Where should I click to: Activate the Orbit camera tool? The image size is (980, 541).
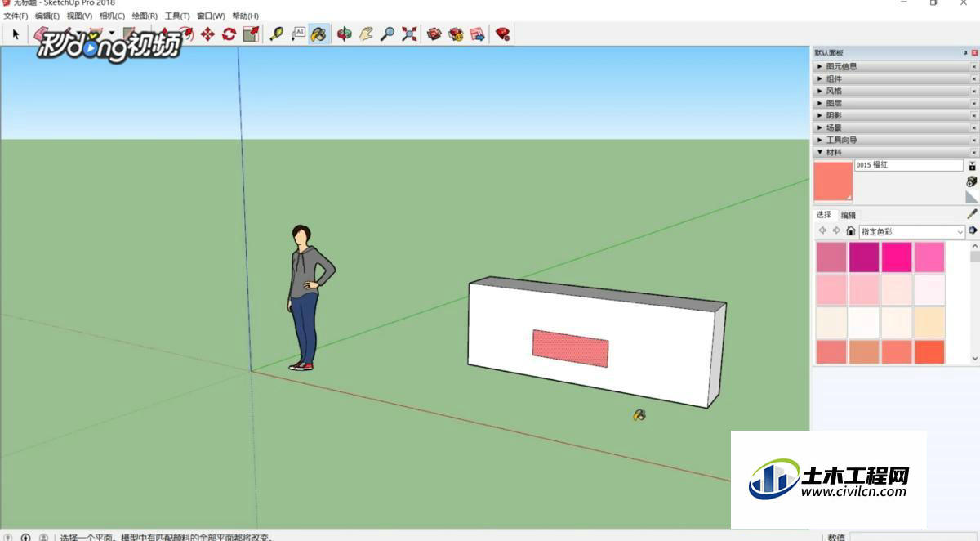click(345, 34)
